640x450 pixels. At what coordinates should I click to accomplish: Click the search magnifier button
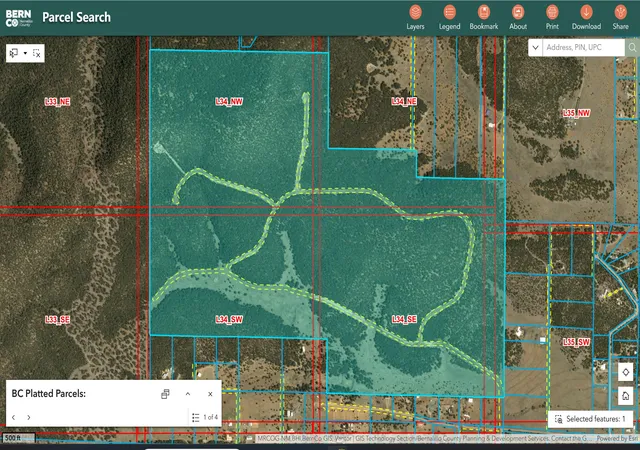click(x=632, y=47)
